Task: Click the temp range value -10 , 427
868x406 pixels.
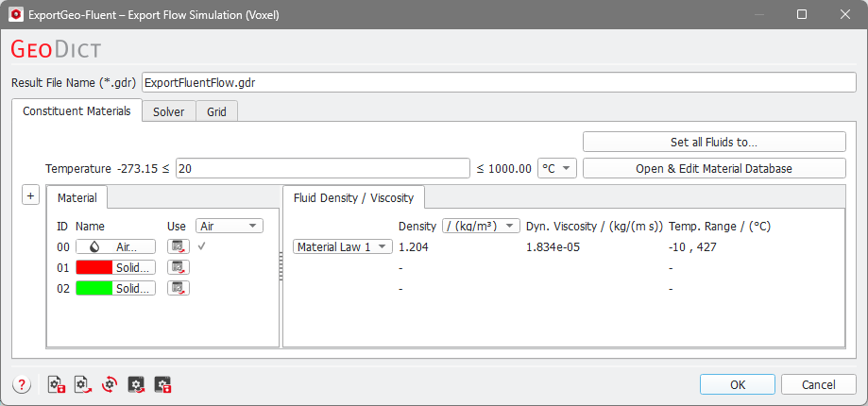Action: pos(692,247)
